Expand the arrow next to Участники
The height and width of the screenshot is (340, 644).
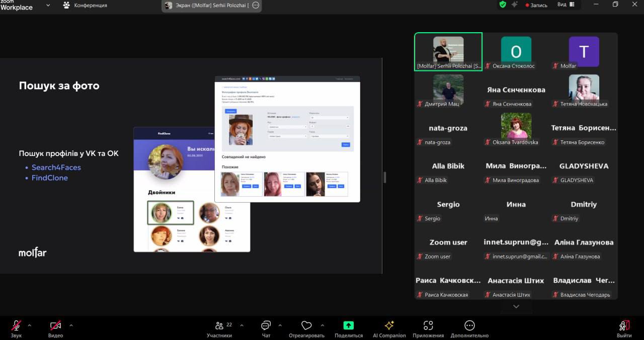(x=242, y=325)
